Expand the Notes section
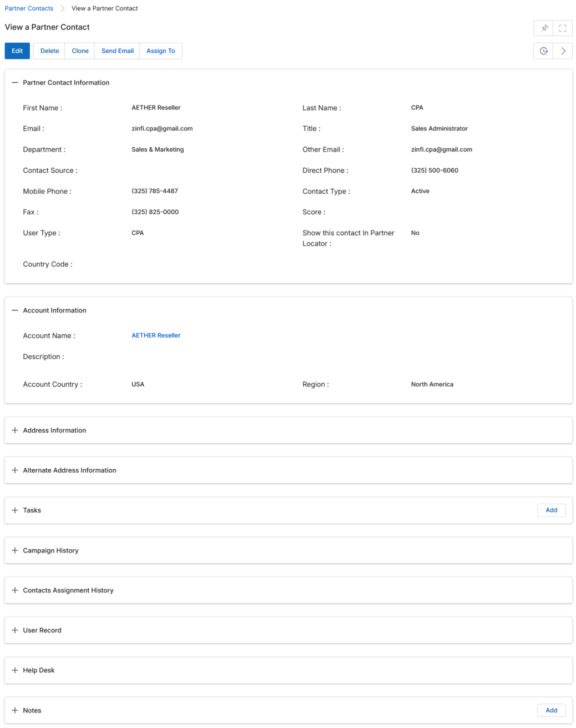Image resolution: width=576 pixels, height=728 pixels. 15,710
